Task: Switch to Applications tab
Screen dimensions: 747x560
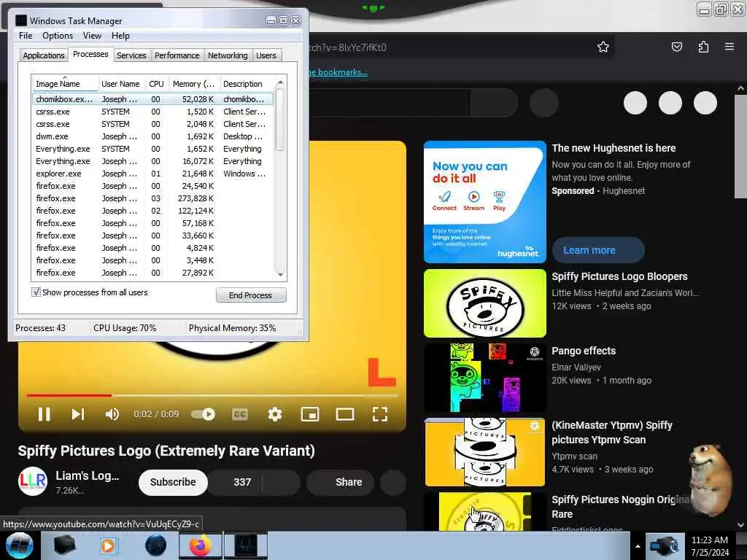Action: coord(43,55)
